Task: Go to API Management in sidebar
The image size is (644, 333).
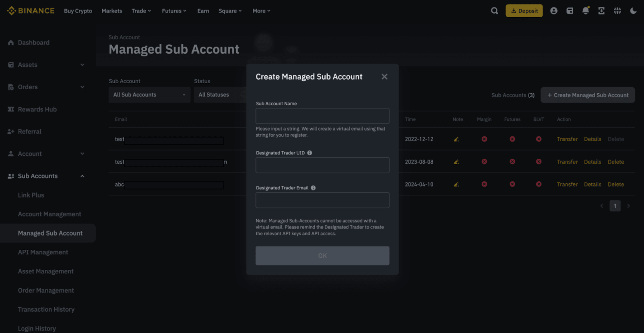Action: coord(43,252)
